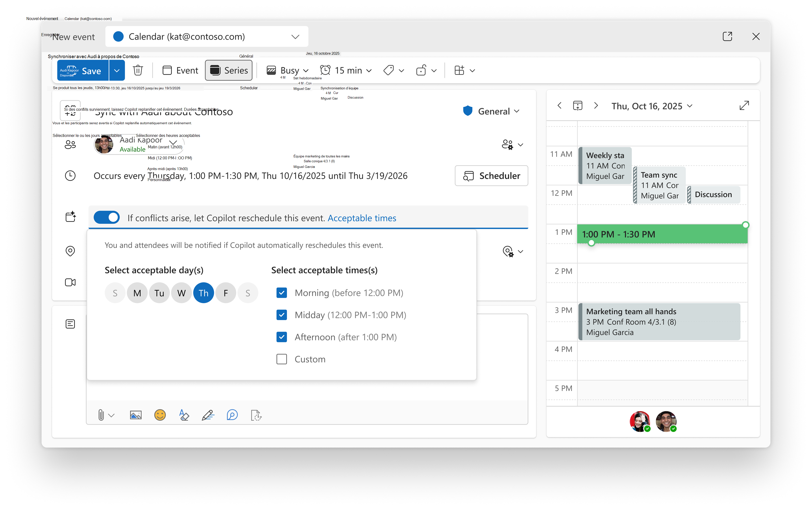This screenshot has width=812, height=510.
Task: Open the private lock icon menu
Action: (426, 71)
